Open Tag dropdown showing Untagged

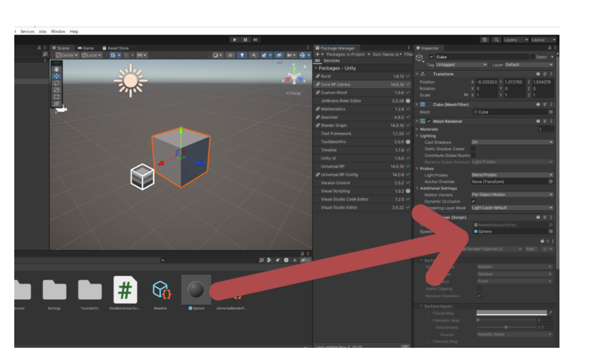click(x=461, y=65)
